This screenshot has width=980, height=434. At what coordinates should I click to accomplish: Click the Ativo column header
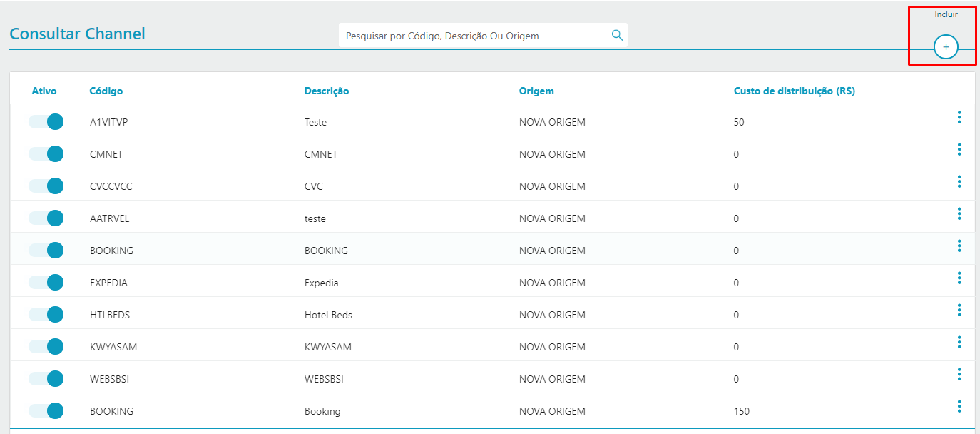point(44,91)
